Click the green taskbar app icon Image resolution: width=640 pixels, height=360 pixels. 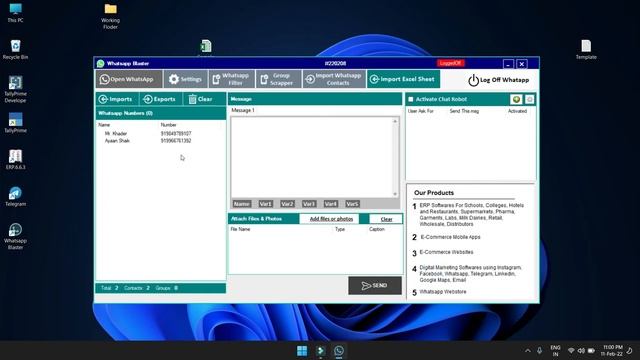321,351
